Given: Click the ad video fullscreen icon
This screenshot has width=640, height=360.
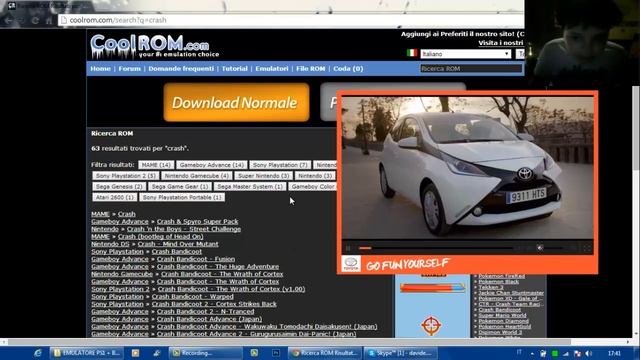Looking at the screenshot, I should 587,248.
